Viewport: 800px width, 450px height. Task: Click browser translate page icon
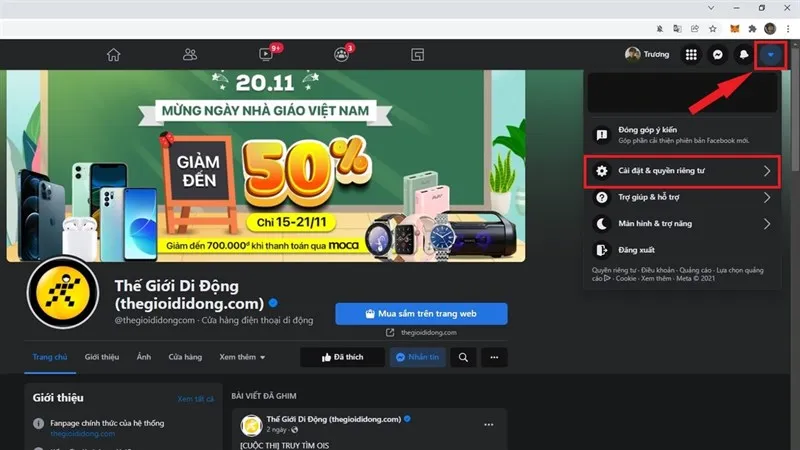(677, 29)
